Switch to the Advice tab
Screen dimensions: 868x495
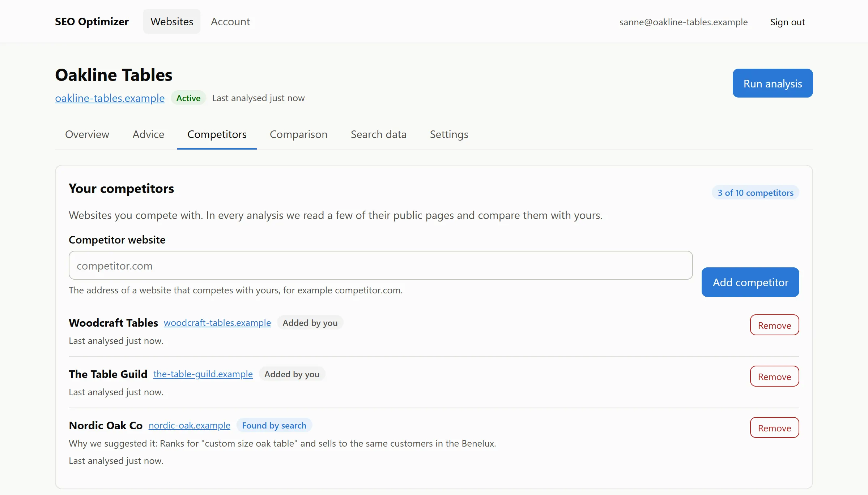pos(148,134)
